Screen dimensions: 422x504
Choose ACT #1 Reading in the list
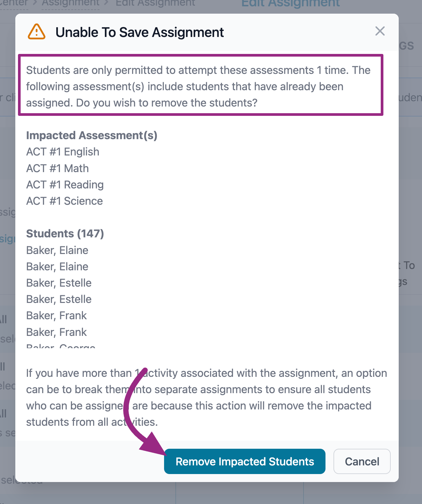pyautogui.click(x=65, y=185)
